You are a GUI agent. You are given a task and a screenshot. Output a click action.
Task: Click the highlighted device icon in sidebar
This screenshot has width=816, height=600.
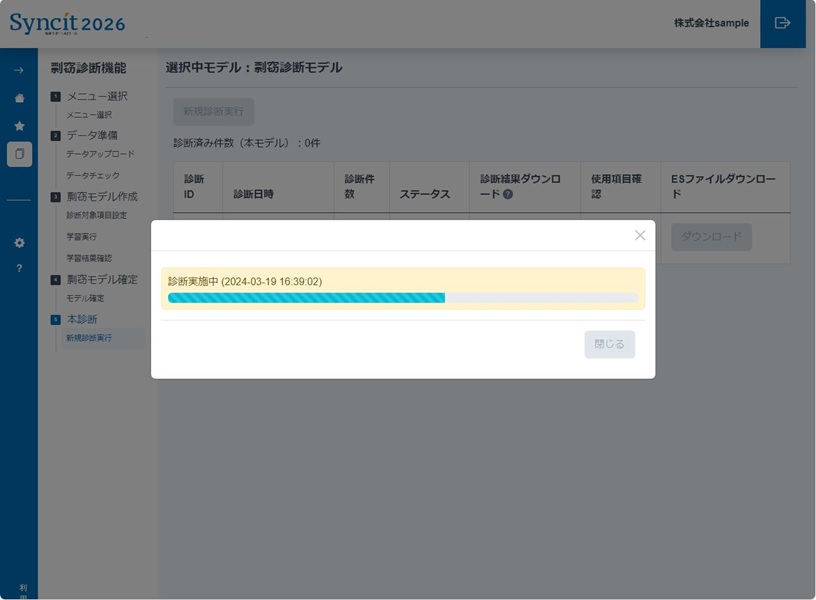point(18,153)
